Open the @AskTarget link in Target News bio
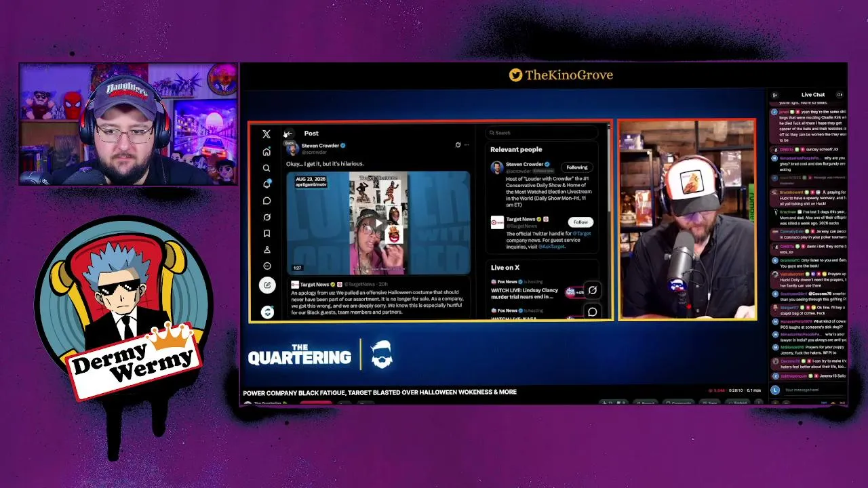 553,247
